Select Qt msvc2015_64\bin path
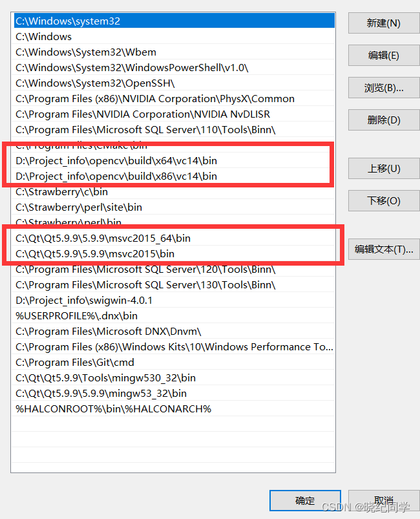 174,238
